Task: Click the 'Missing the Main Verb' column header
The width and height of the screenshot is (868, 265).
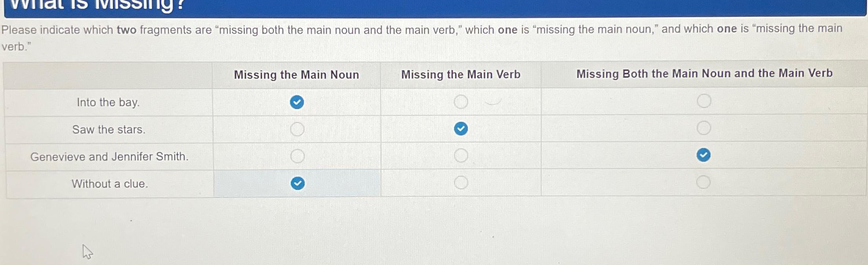Action: [461, 74]
